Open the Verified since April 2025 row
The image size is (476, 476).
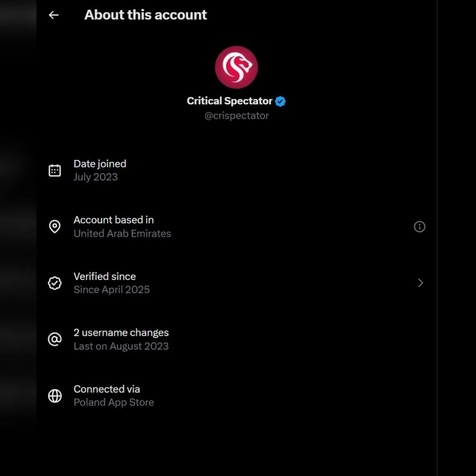(x=167, y=283)
